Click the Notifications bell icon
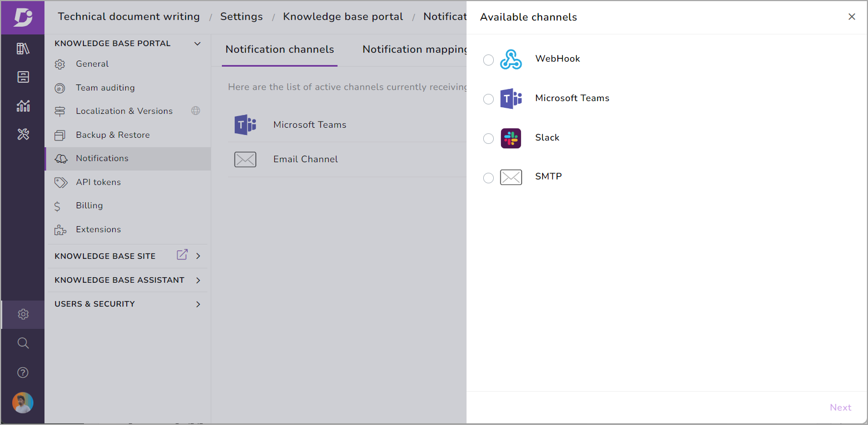 (x=61, y=159)
